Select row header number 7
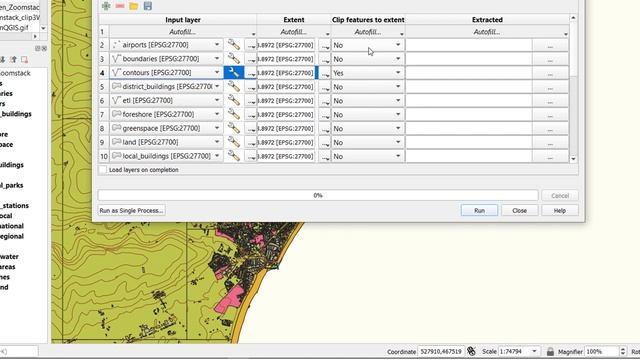 pyautogui.click(x=103, y=114)
